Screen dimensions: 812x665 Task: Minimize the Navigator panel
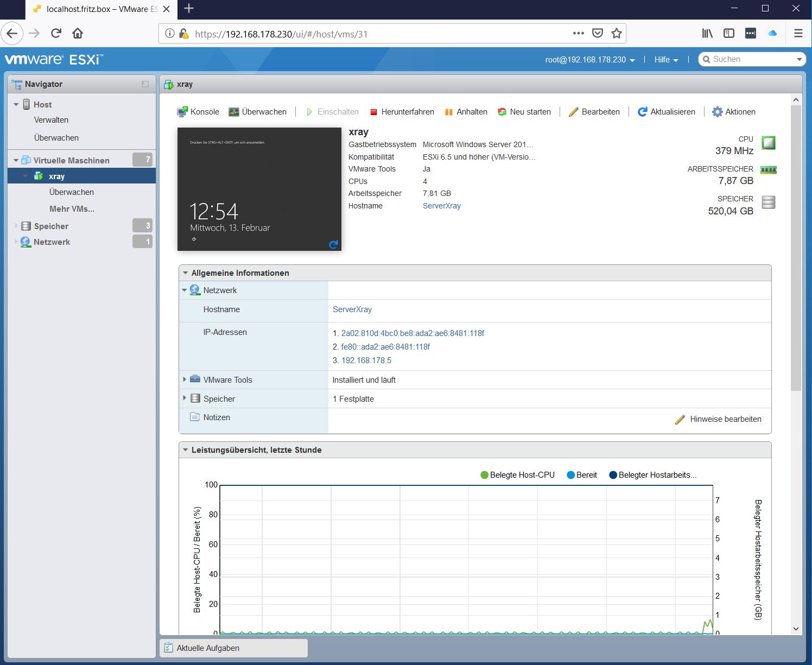(145, 84)
